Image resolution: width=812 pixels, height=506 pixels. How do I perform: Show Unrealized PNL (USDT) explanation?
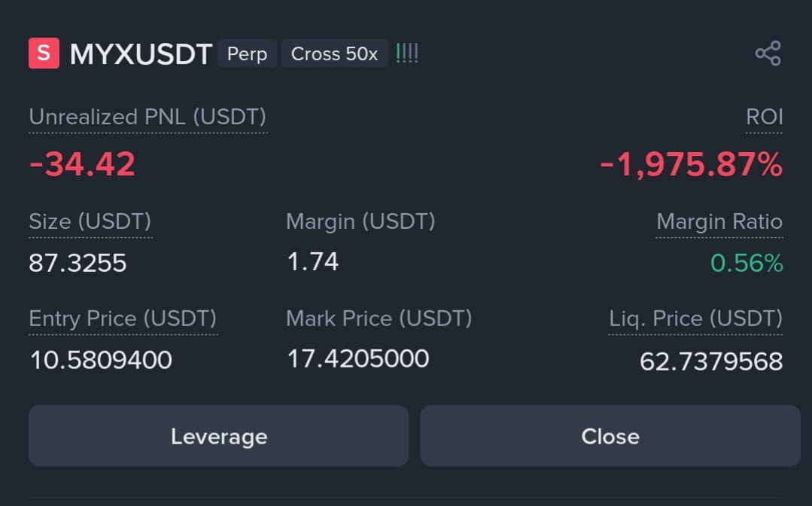click(147, 117)
